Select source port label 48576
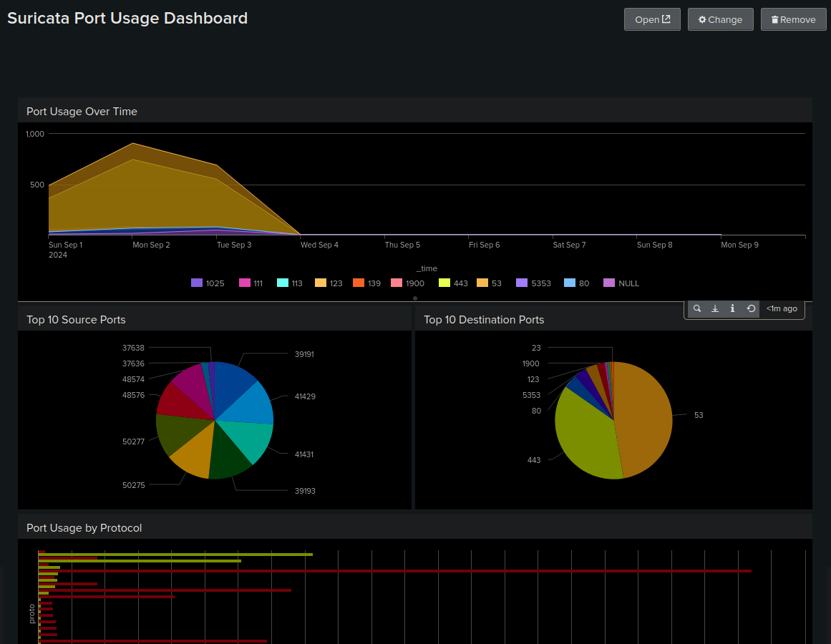Image resolution: width=831 pixels, height=644 pixels. [x=134, y=395]
